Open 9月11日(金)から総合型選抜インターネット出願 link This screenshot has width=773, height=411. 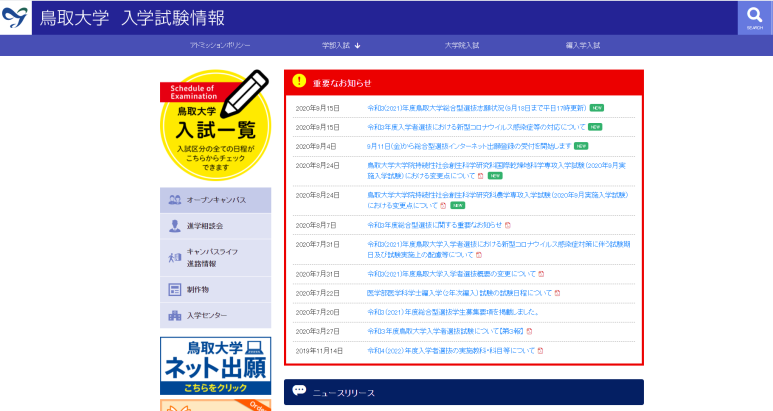point(469,146)
